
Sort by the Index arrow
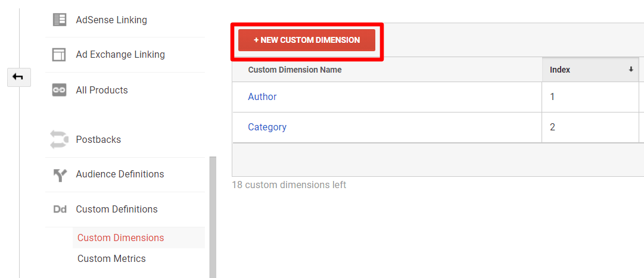(x=631, y=70)
